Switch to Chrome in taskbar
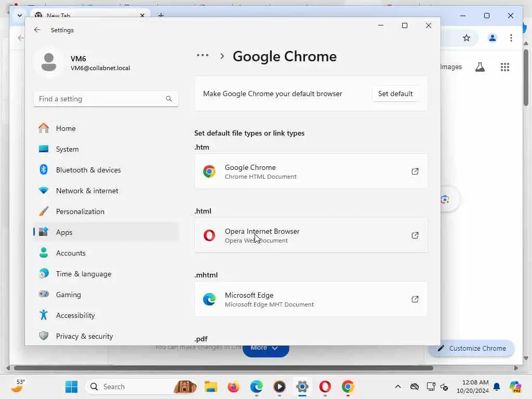The height and width of the screenshot is (399, 532). click(x=348, y=387)
